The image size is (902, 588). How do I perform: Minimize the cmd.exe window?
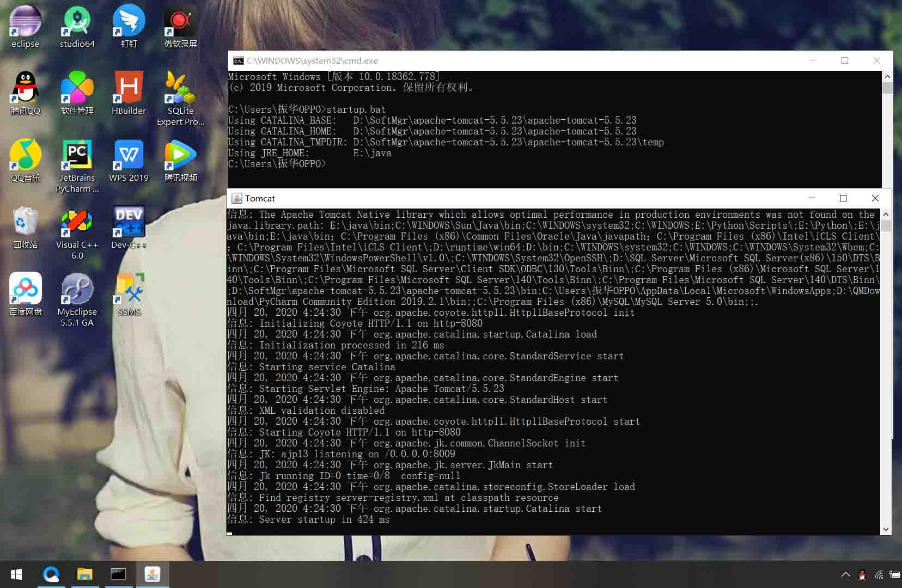pyautogui.click(x=813, y=60)
